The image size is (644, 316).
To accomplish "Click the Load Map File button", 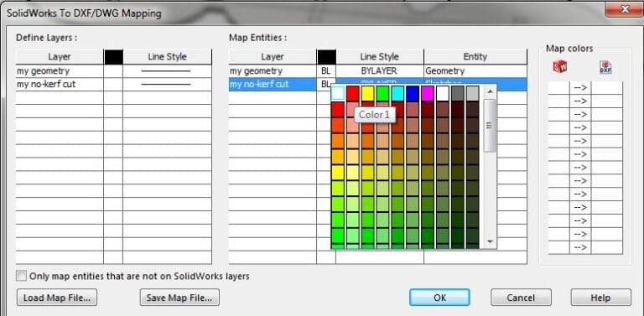I will coord(57,298).
